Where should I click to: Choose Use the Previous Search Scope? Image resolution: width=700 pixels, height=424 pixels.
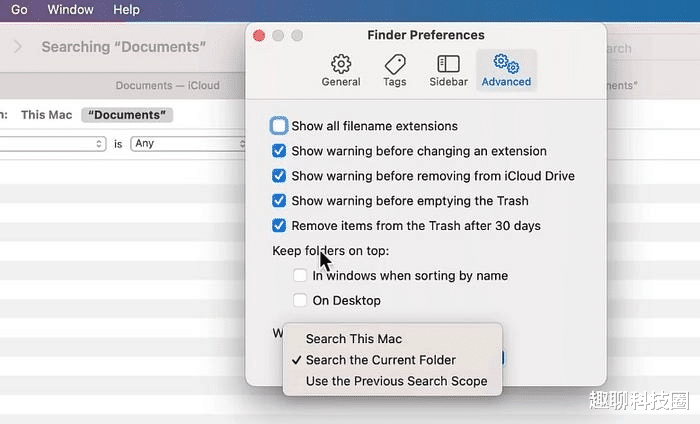click(x=392, y=381)
